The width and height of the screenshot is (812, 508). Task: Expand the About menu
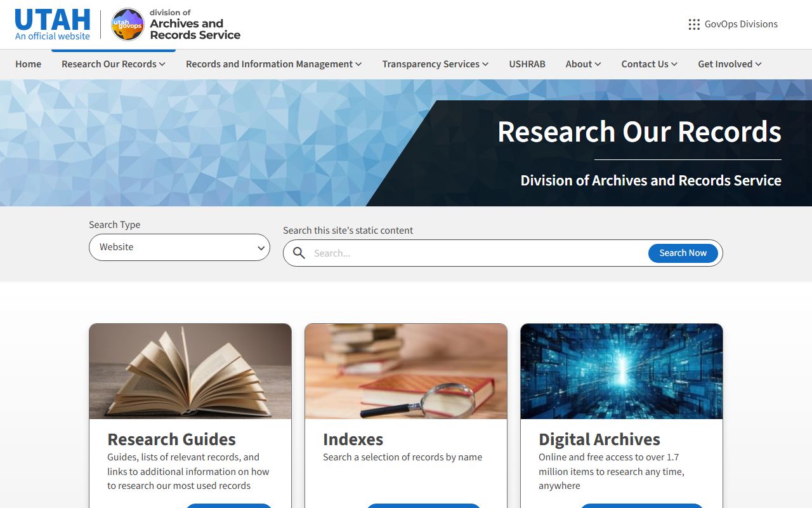pyautogui.click(x=583, y=64)
